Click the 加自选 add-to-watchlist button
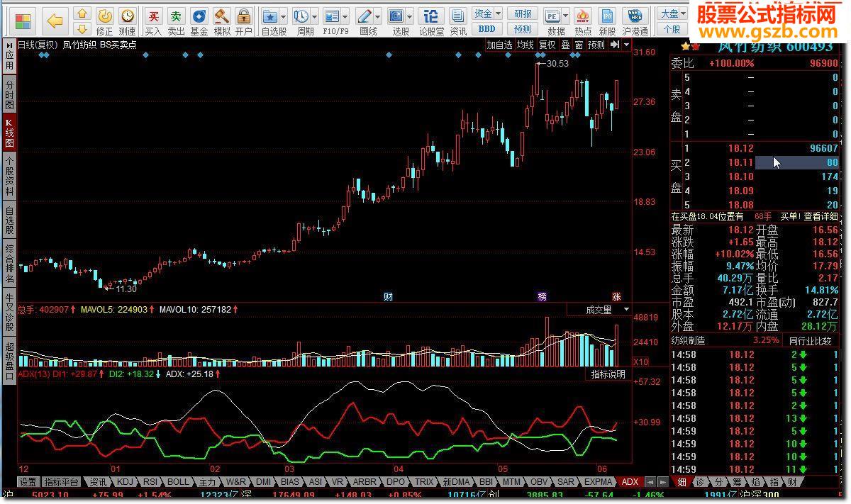 coord(499,45)
